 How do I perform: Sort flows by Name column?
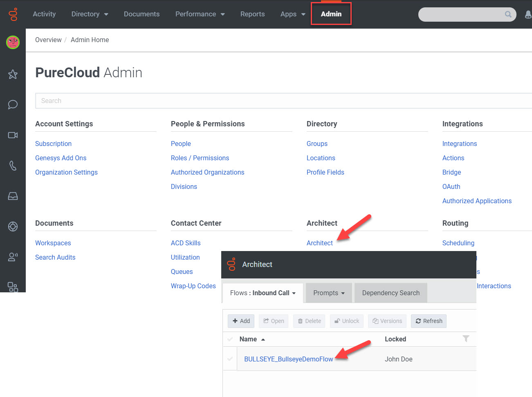point(252,339)
